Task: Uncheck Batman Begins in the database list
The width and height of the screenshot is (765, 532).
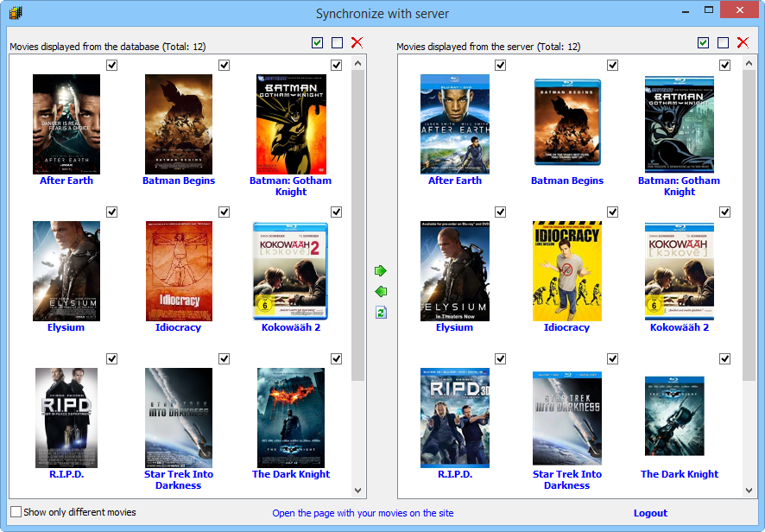Action: (x=224, y=65)
